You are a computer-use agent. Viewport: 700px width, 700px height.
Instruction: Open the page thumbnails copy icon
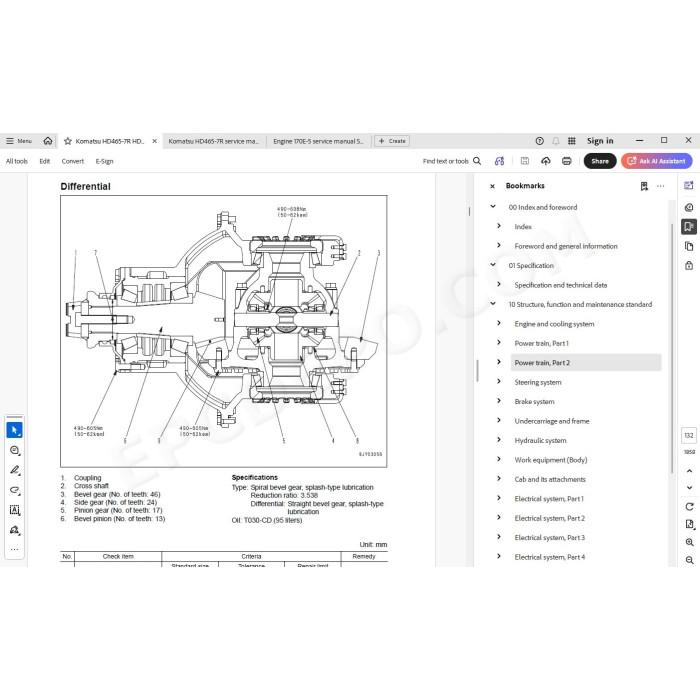[x=689, y=246]
